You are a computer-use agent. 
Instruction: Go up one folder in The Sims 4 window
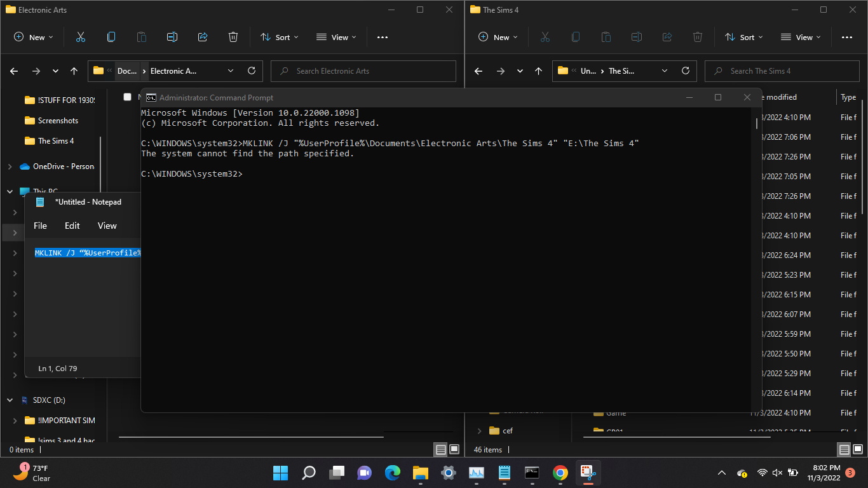(538, 71)
